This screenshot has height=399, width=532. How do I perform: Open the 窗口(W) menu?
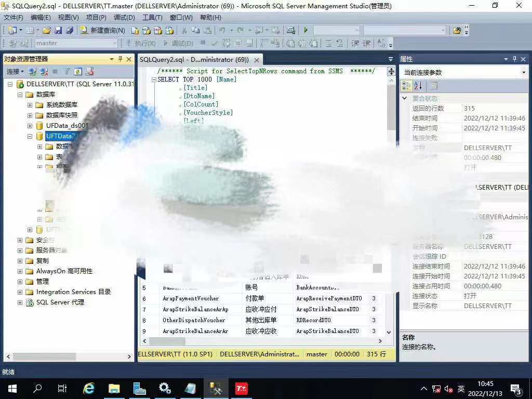pos(181,17)
